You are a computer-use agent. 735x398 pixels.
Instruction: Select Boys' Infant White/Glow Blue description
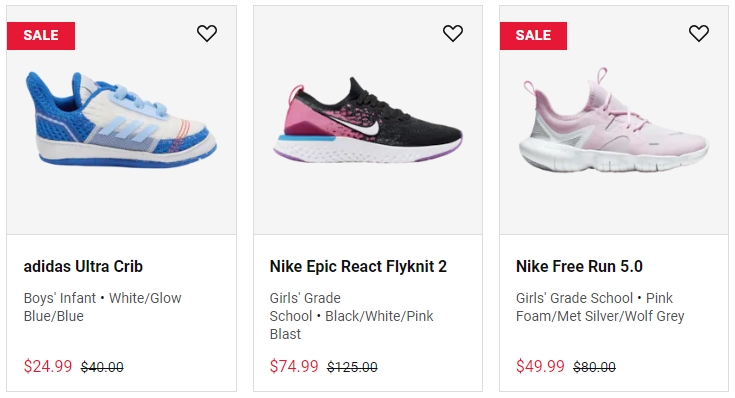[x=103, y=307]
